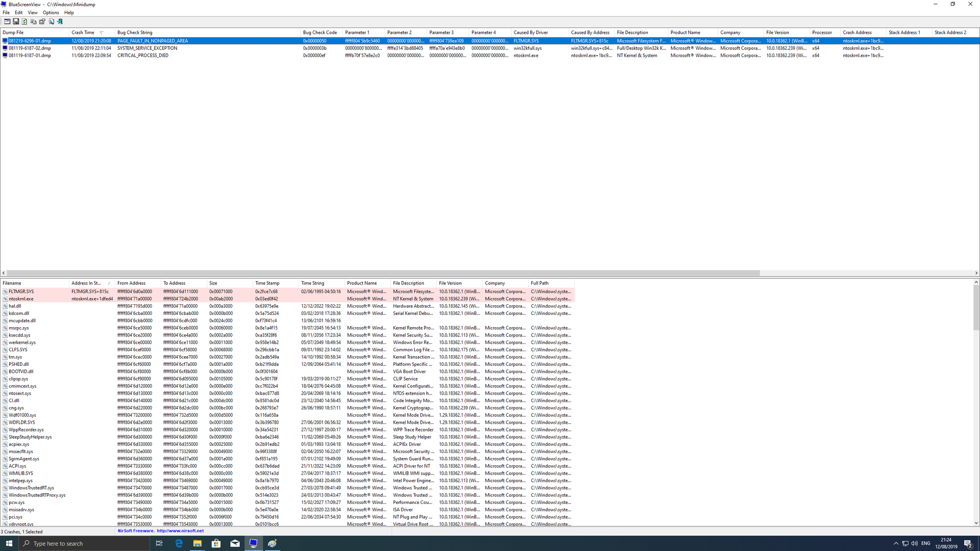Image resolution: width=980 pixels, height=551 pixels.
Task: Open Mail app from taskbar
Action: 235,543
